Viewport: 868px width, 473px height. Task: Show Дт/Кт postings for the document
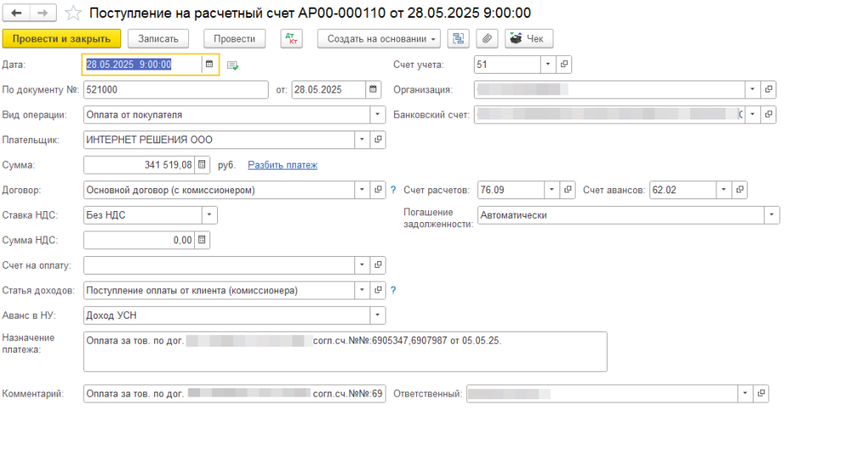[x=291, y=38]
